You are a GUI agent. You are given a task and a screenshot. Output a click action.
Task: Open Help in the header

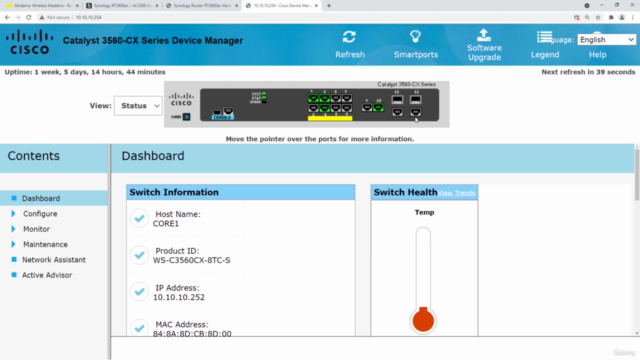pos(598,54)
